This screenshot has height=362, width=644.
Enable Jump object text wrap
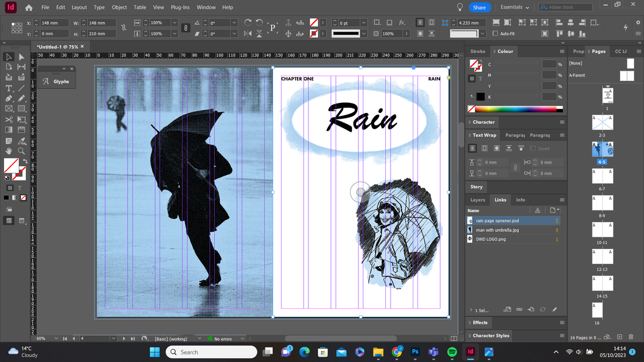[509, 149]
